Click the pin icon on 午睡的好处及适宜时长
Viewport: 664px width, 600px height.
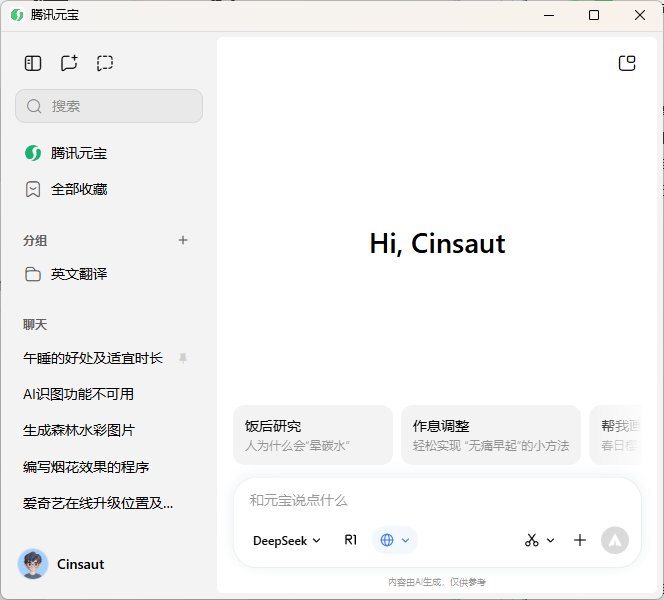(x=183, y=358)
